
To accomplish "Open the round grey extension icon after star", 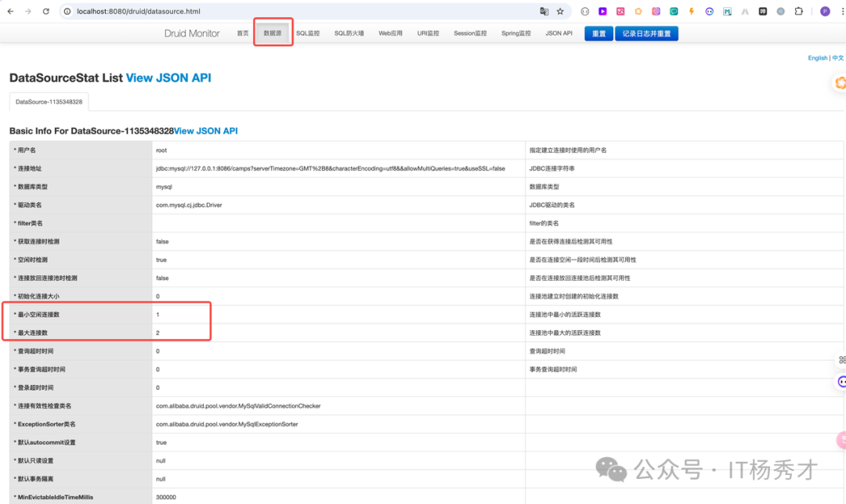I will point(585,11).
